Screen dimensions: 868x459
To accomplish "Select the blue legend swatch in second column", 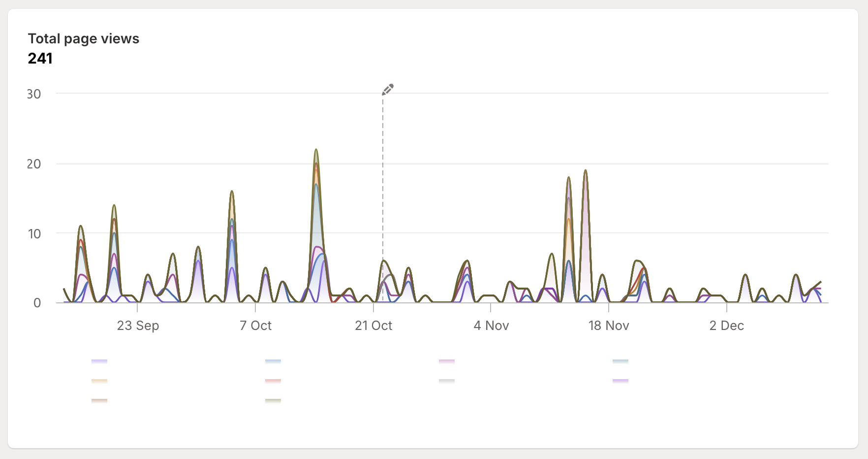I will tap(273, 361).
